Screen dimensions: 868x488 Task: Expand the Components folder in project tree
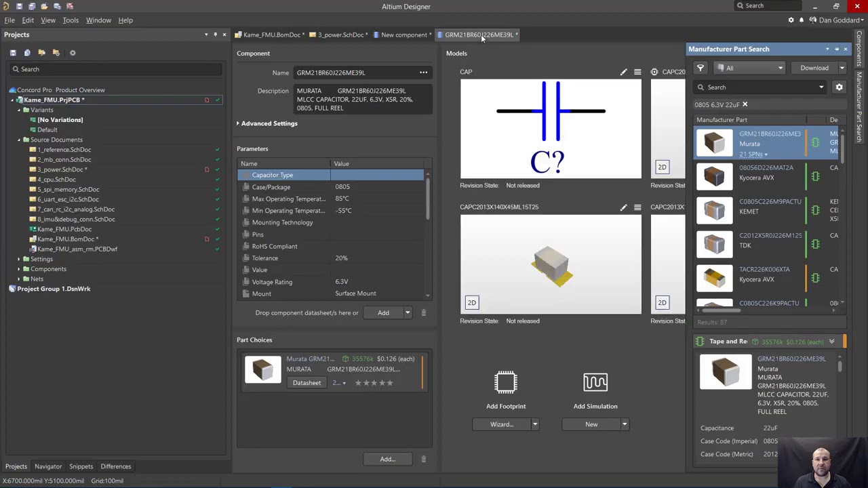[19, 269]
